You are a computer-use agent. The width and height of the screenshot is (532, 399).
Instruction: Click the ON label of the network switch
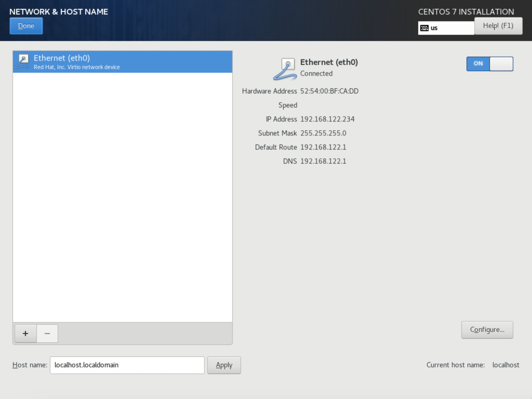click(478, 64)
